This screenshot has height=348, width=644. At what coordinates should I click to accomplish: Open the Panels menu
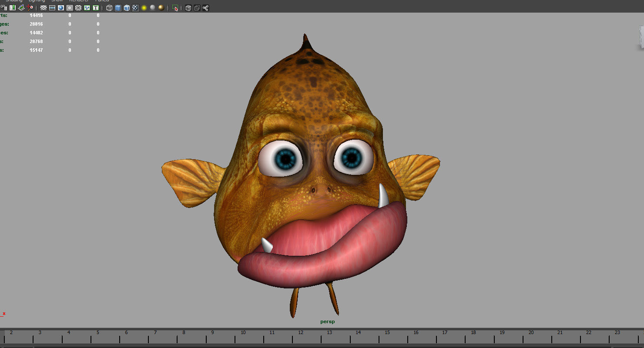click(102, 1)
